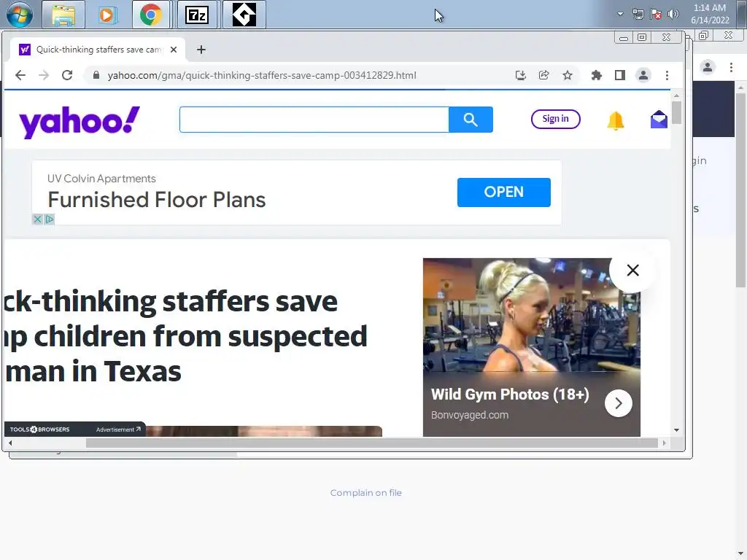Open File Explorer from the taskbar
Screen dimensions: 747x560
click(x=63, y=15)
